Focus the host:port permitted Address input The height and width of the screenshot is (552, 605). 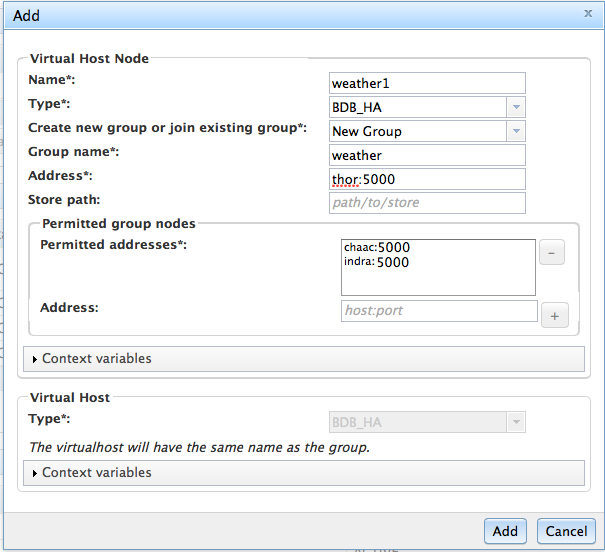[x=439, y=311]
